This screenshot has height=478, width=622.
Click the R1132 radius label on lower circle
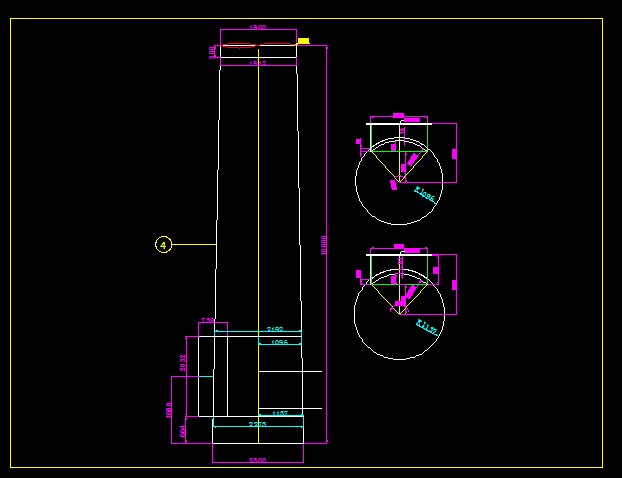pos(427,326)
